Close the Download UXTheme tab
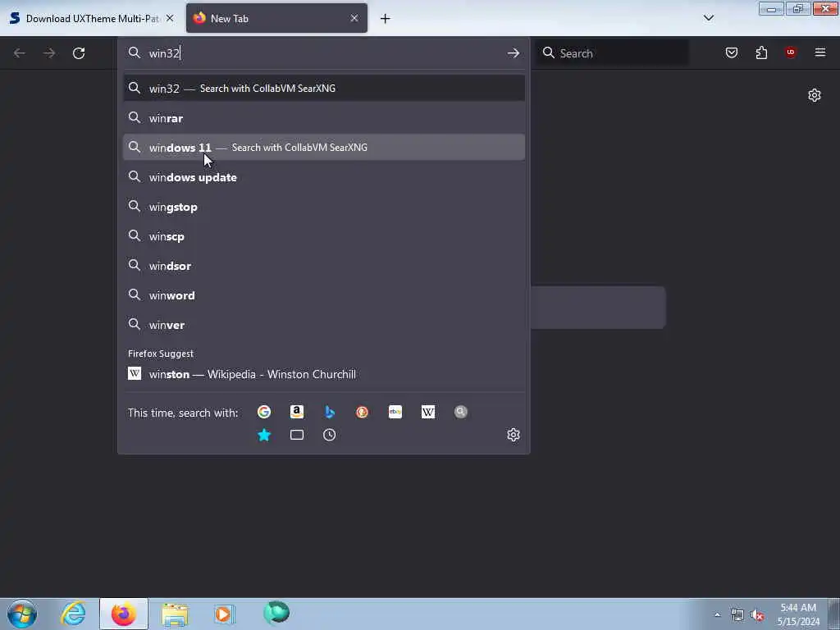The height and width of the screenshot is (630, 840). point(170,18)
